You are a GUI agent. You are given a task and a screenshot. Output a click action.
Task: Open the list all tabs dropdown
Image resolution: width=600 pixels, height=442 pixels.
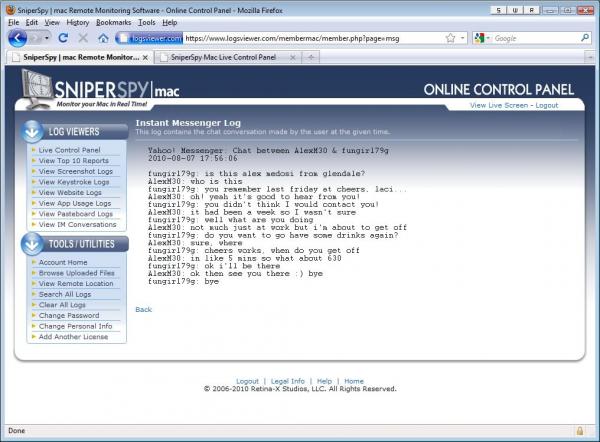tap(590, 57)
